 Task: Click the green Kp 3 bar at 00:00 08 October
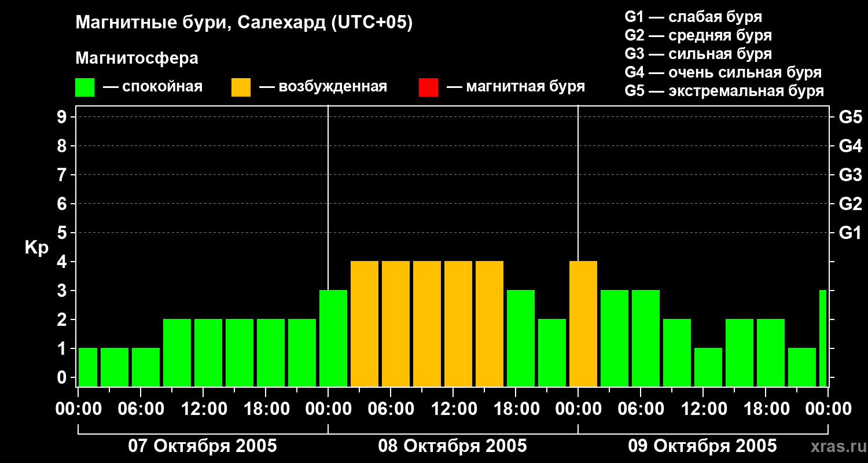(333, 339)
